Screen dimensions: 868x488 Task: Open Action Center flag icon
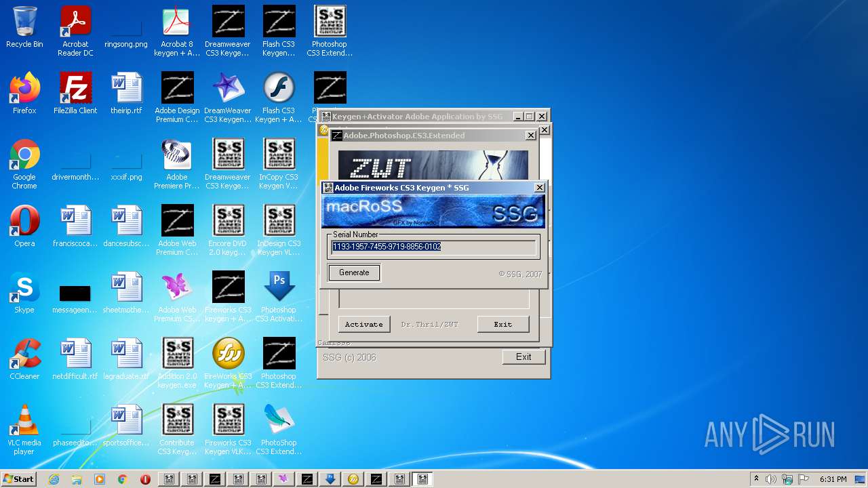point(804,479)
